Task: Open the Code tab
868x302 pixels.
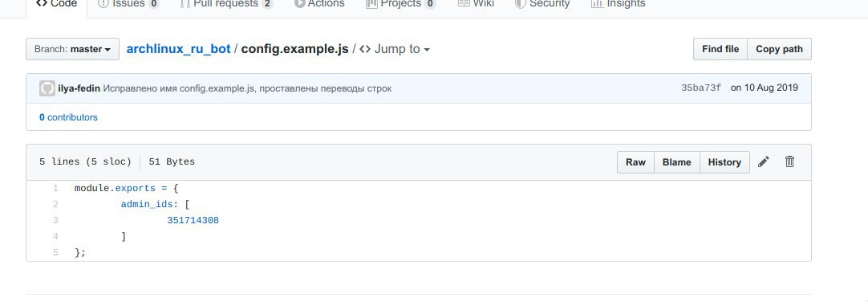Action: 56,5
